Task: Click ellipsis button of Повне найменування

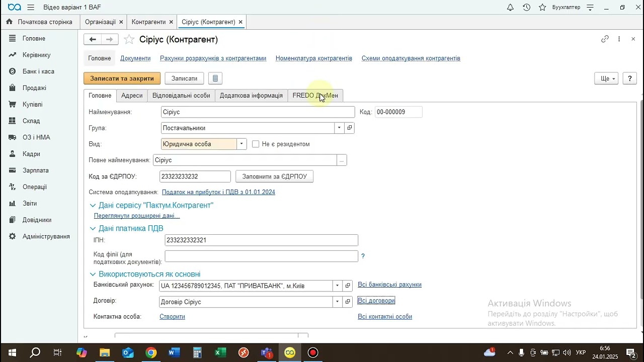Action: (x=342, y=160)
